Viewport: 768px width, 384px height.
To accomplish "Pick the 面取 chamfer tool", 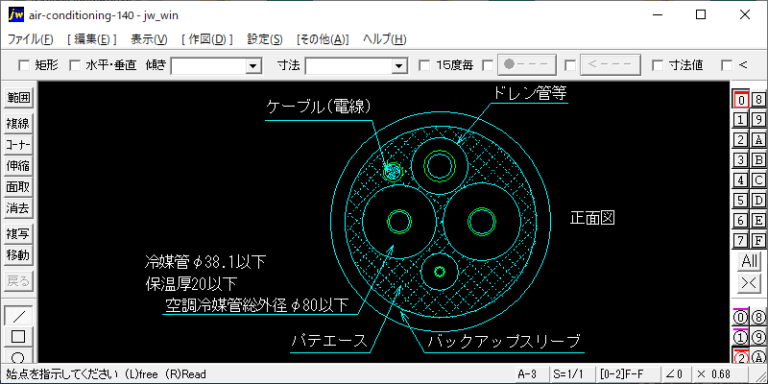I will point(19,187).
